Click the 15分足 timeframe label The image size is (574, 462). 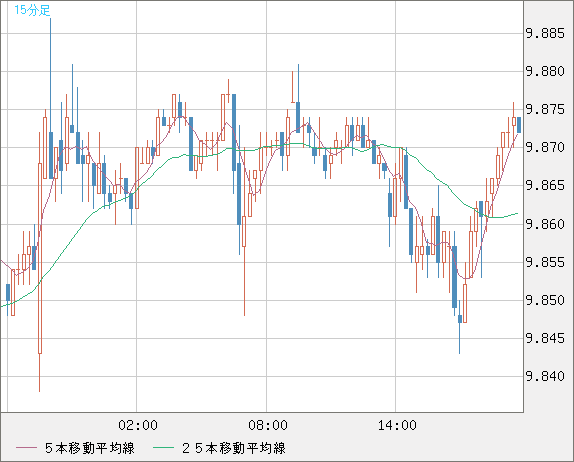click(32, 10)
